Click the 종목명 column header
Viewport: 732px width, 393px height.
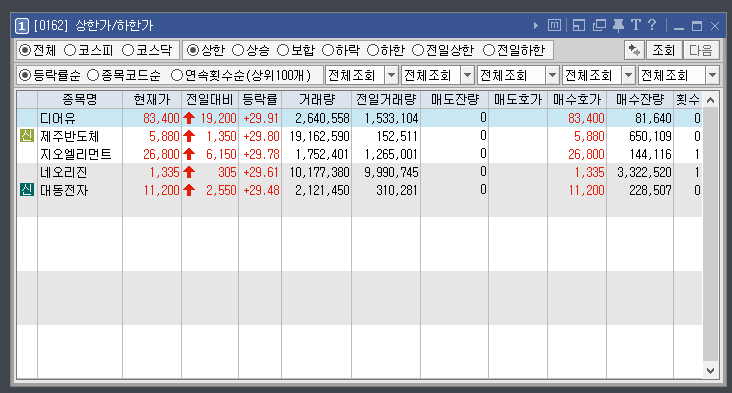(80, 99)
